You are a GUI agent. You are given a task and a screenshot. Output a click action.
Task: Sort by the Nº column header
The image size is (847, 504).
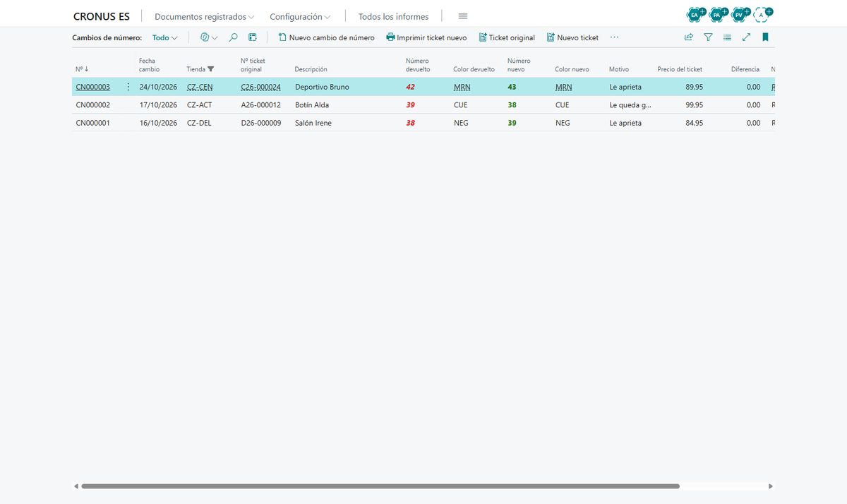pos(82,69)
